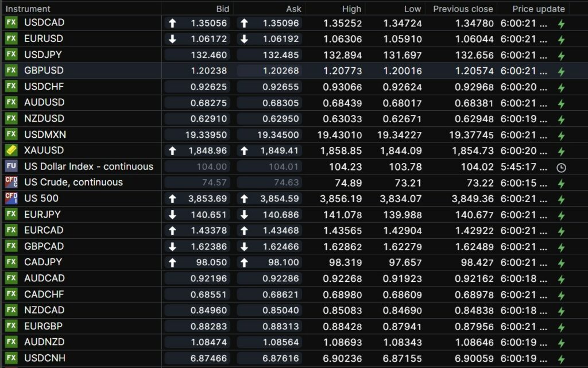Open the AUDNZD instrument row
588x368 pixels.
click(44, 342)
